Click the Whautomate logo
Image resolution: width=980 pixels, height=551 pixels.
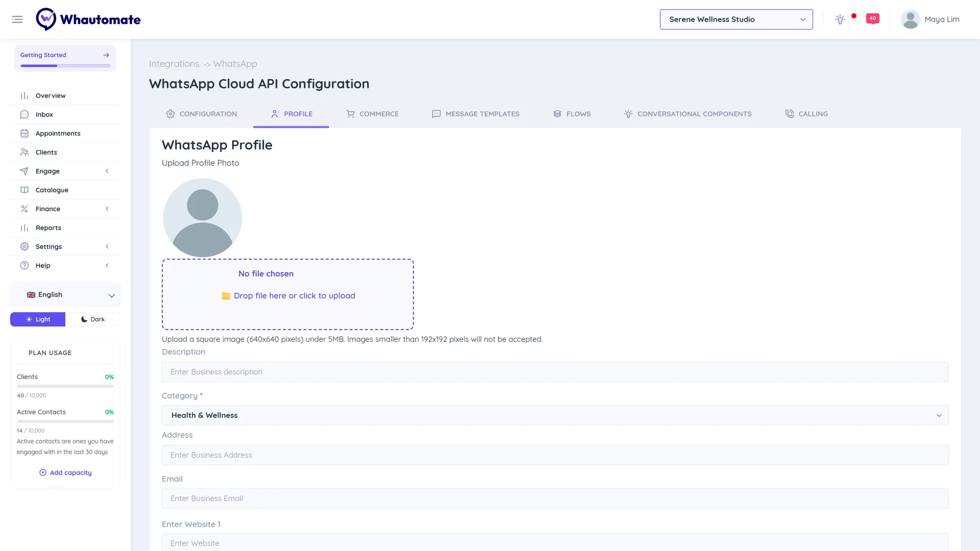tap(88, 19)
